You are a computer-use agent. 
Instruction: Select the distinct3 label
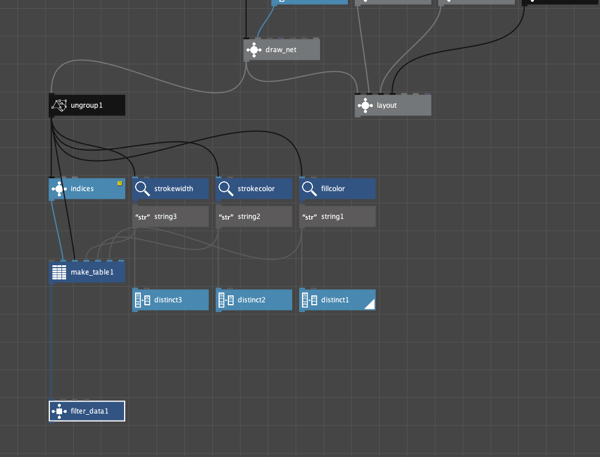168,300
